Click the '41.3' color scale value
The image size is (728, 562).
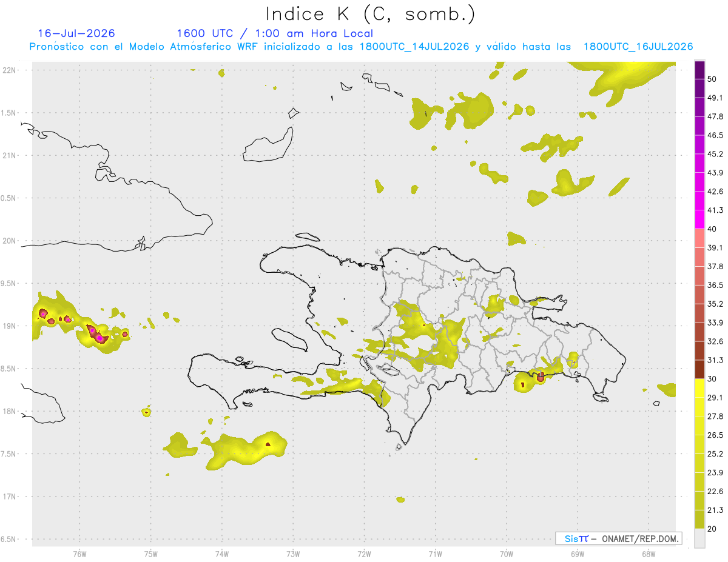pyautogui.click(x=715, y=210)
